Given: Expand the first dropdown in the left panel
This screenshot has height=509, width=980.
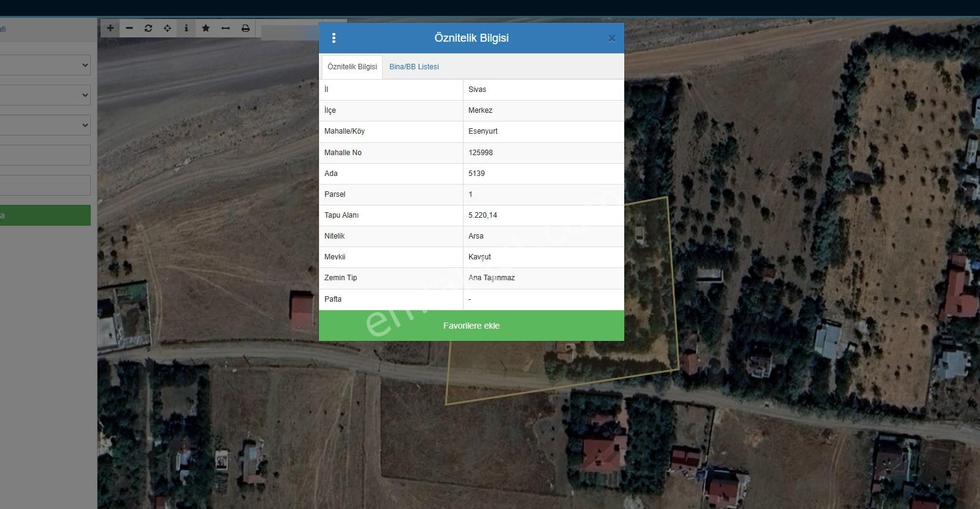Looking at the screenshot, I should tap(45, 65).
